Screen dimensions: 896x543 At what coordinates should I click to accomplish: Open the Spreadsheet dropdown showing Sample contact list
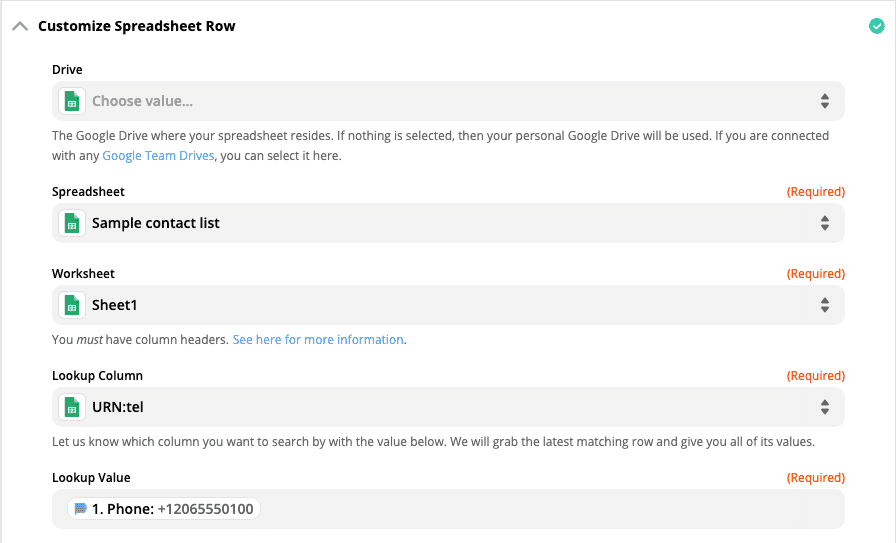pyautogui.click(x=448, y=223)
